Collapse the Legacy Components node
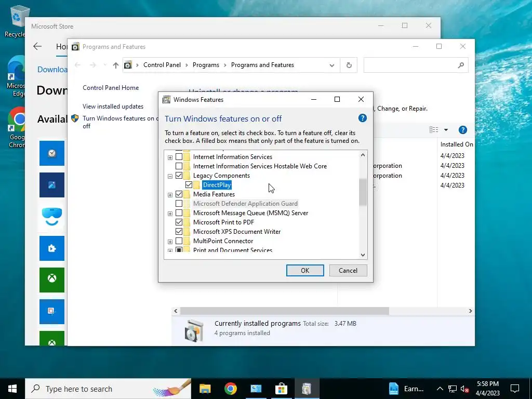This screenshot has width=532, height=399. (170, 176)
